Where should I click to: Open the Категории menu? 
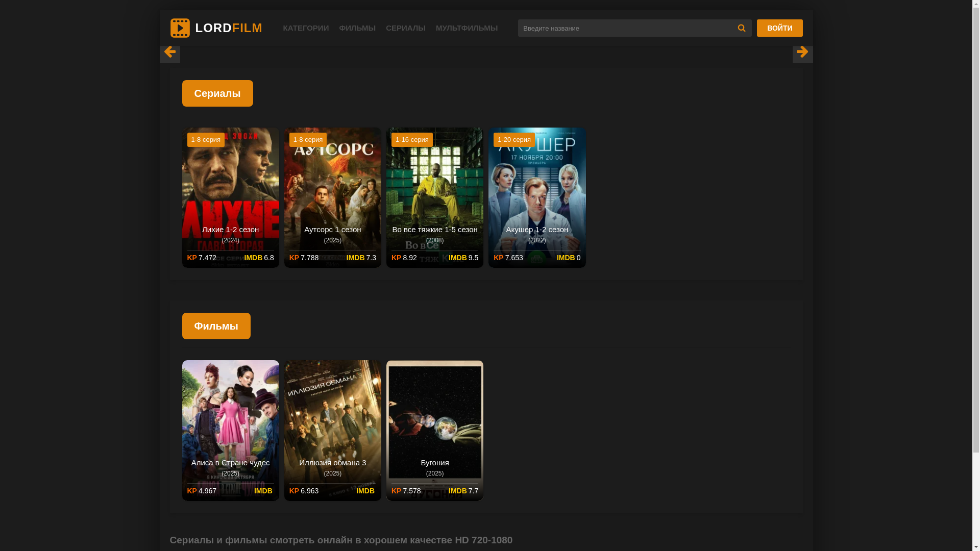coord(306,28)
